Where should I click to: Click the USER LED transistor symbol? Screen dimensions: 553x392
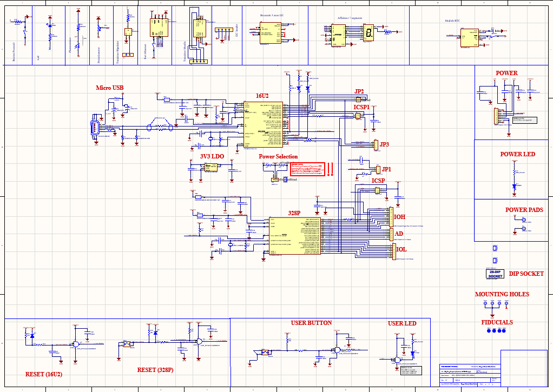pyautogui.click(x=397, y=360)
